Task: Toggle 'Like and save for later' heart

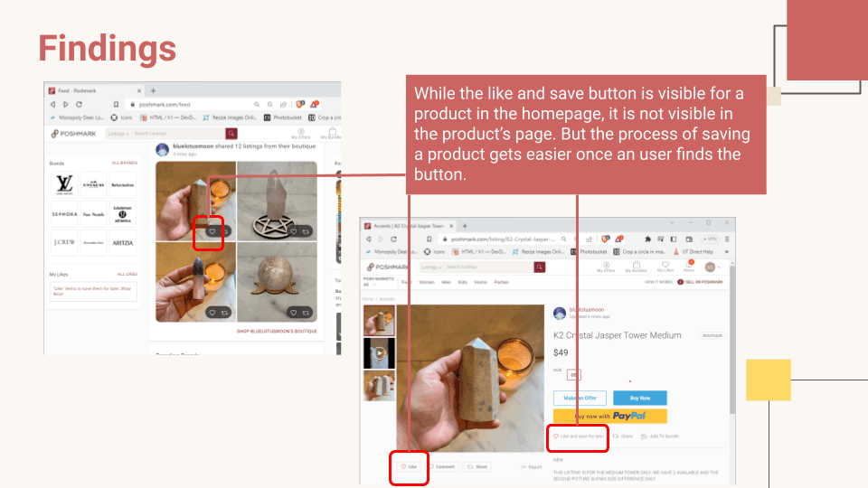Action: 579,436
